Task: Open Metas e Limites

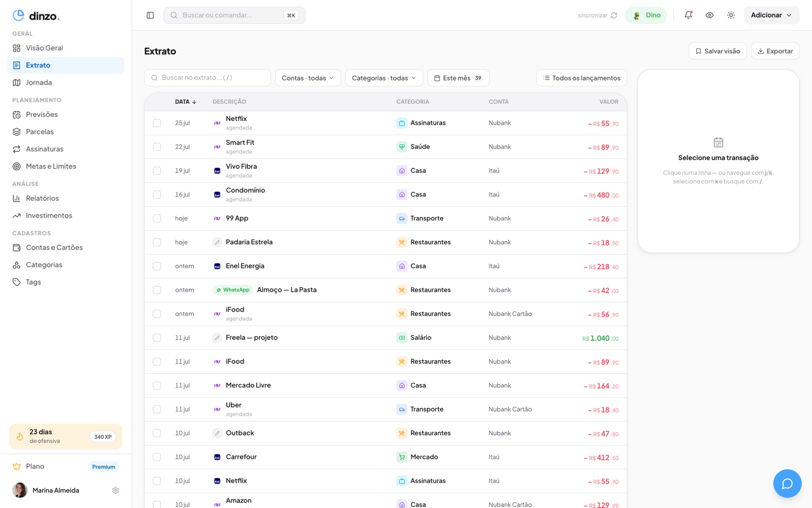Action: tap(65, 166)
